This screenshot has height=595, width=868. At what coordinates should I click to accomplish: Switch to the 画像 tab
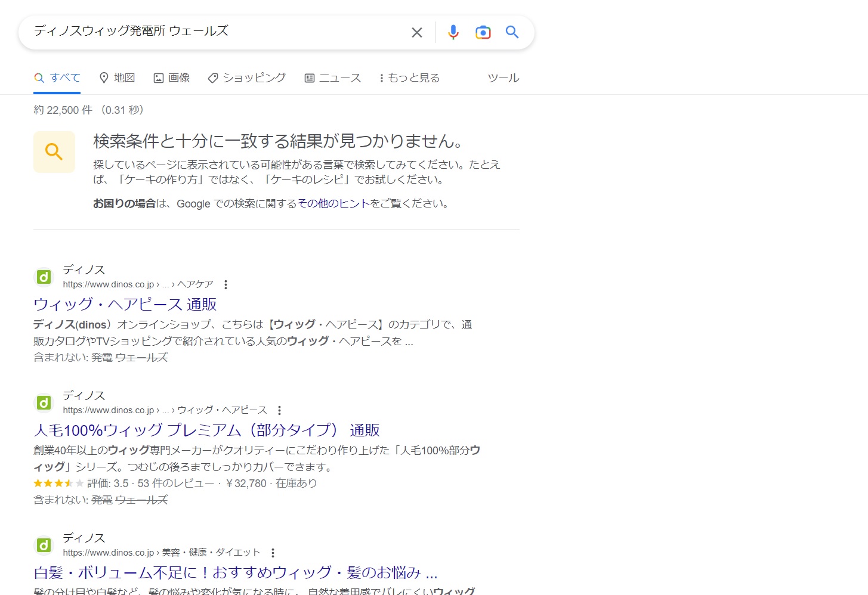point(172,78)
